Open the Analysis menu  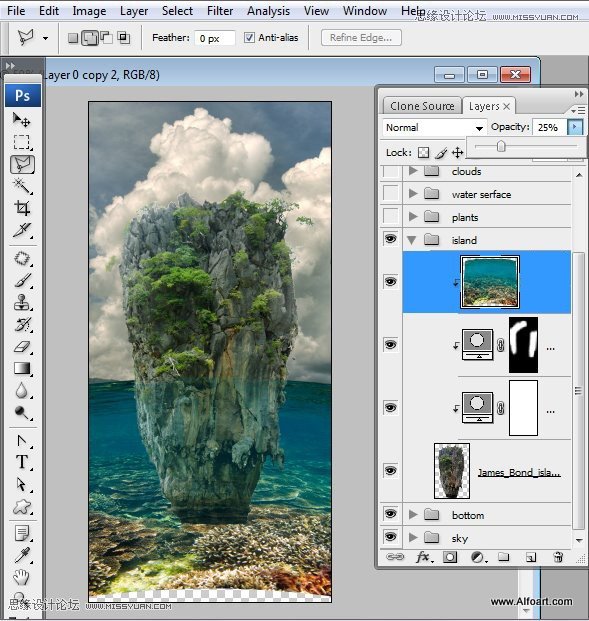click(x=268, y=11)
